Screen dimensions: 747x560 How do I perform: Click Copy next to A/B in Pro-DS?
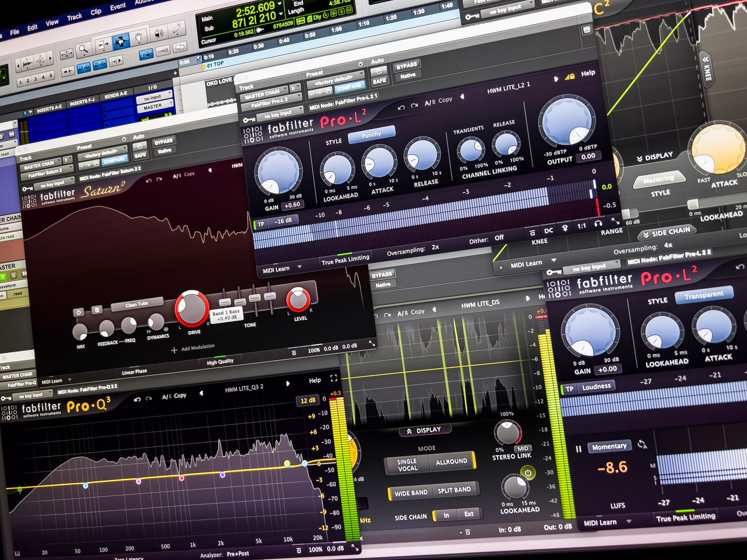(418, 312)
